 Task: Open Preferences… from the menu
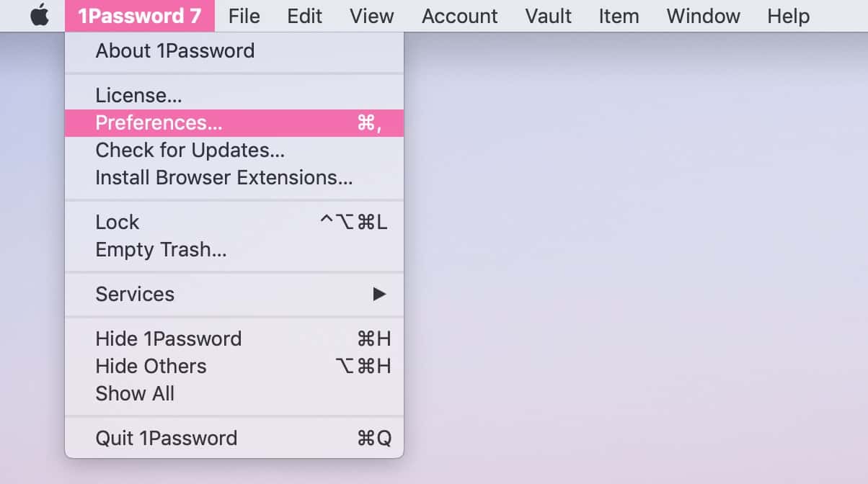[234, 122]
